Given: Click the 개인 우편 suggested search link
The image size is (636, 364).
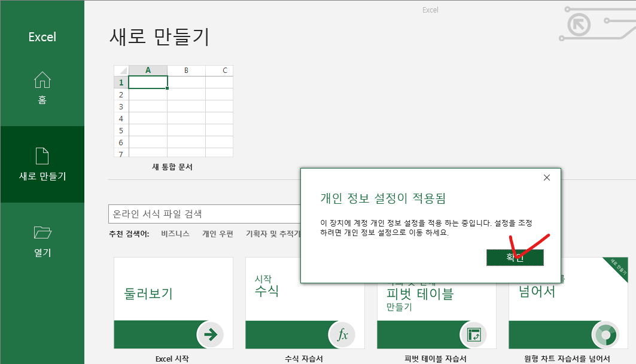Looking at the screenshot, I should [218, 234].
